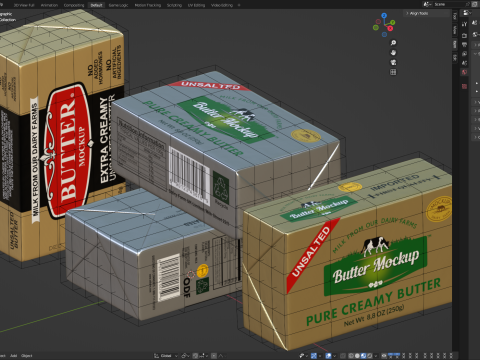Click the negative Z axis gizmo circle
The image size is (480, 360).
384,34
